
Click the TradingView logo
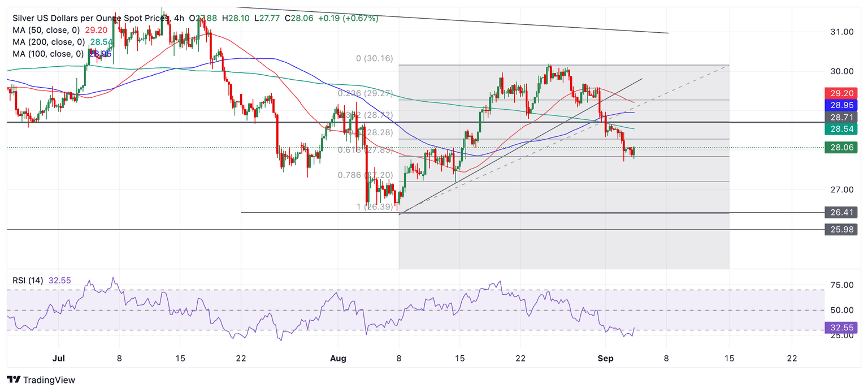point(41,380)
